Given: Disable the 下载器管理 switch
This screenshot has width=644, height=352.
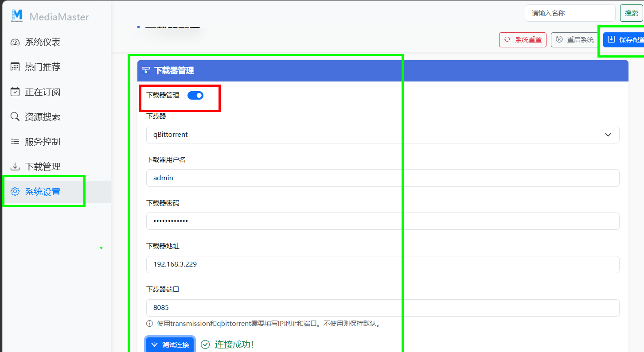Looking at the screenshot, I should click(x=195, y=95).
